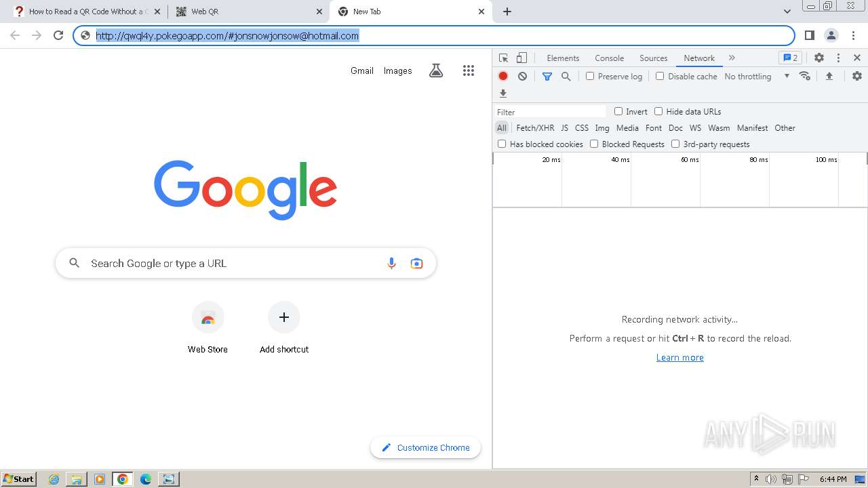Click the Network Filter text field

click(x=550, y=112)
